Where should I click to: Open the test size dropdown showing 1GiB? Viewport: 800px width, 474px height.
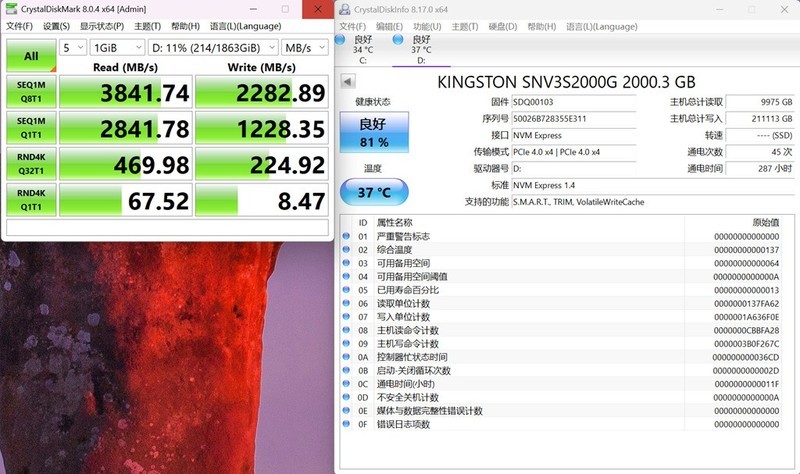117,47
